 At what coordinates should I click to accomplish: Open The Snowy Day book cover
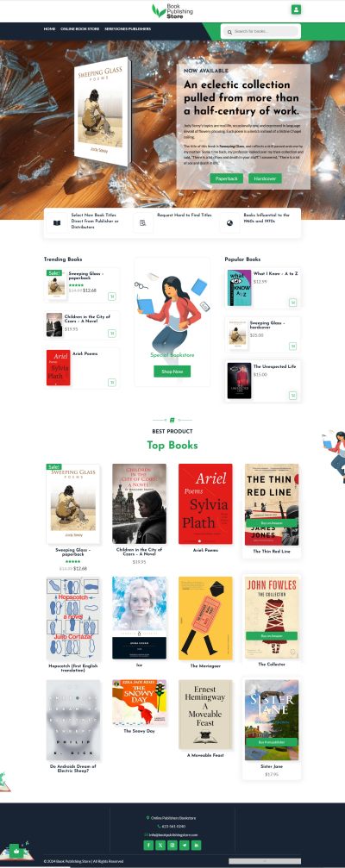pyautogui.click(x=139, y=703)
